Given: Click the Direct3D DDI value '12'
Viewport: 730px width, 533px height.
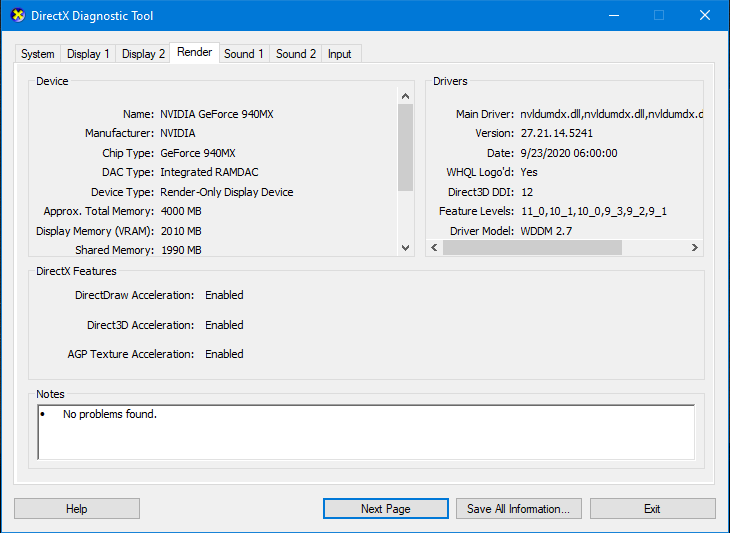Looking at the screenshot, I should coord(527,192).
